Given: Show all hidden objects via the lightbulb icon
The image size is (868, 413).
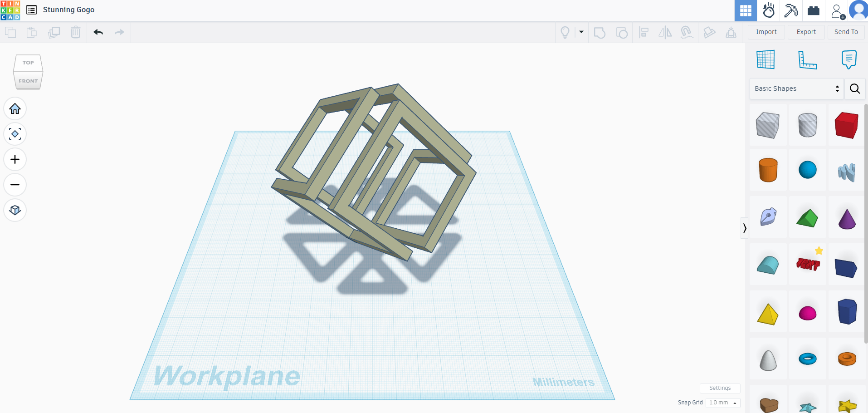Looking at the screenshot, I should pyautogui.click(x=565, y=32).
